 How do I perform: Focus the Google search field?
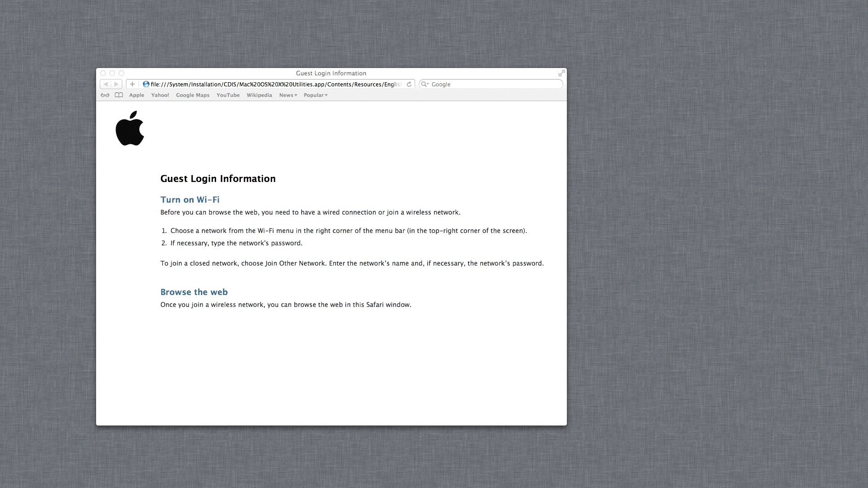491,84
